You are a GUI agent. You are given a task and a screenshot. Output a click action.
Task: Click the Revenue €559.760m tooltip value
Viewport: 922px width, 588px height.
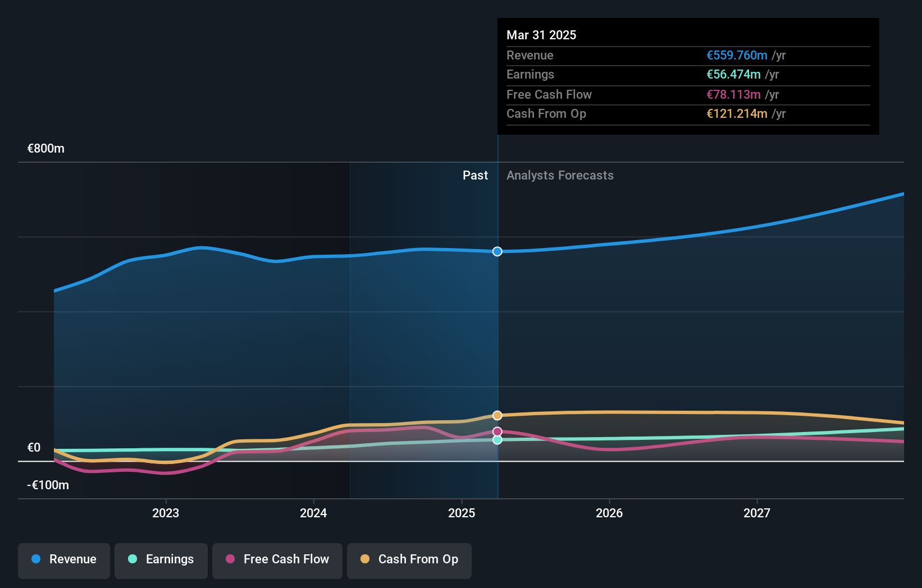pyautogui.click(x=737, y=55)
